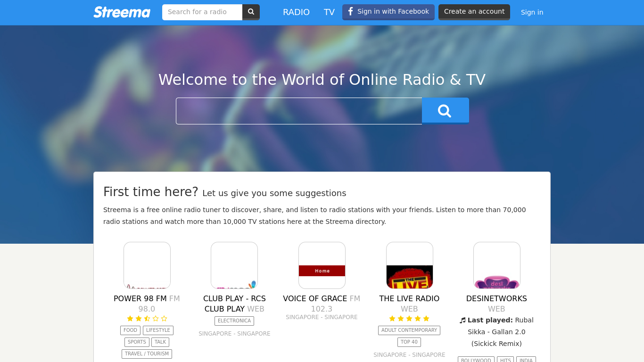Select the TOP 40 genre tag
Viewport: 644px width, 362px height.
click(409, 342)
